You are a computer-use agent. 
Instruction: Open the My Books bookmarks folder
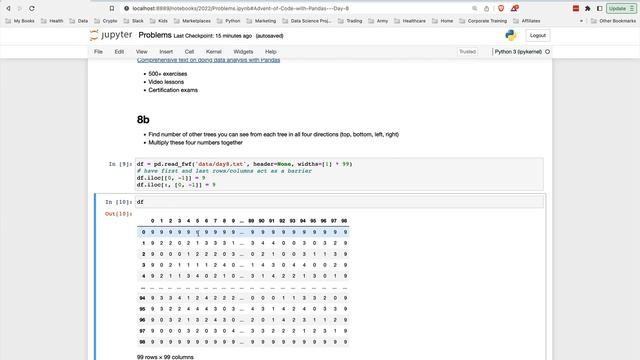[20, 21]
